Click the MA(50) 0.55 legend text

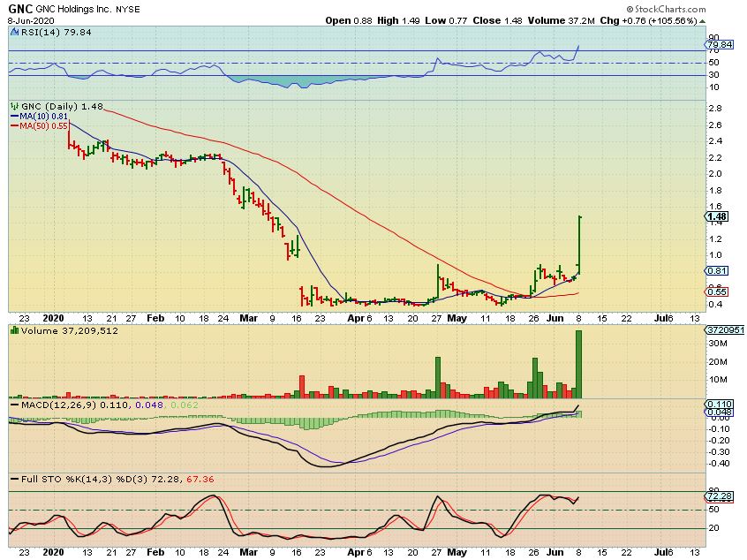(43, 126)
